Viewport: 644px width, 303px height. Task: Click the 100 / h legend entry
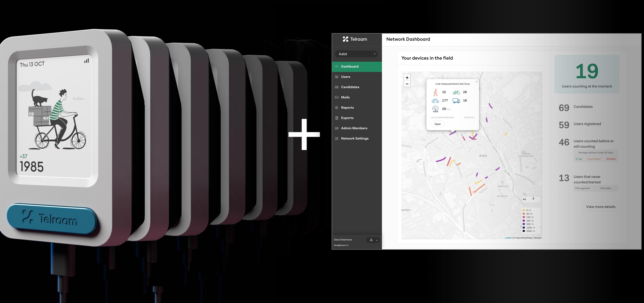[x=528, y=217]
